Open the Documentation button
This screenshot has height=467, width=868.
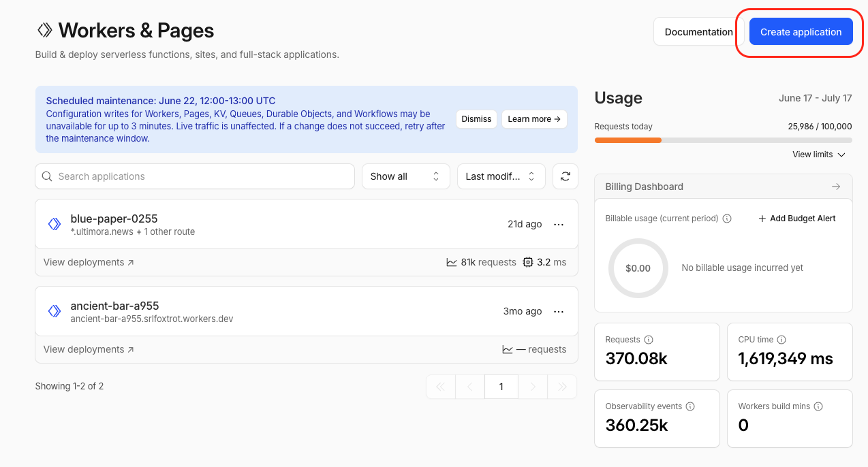(x=698, y=32)
